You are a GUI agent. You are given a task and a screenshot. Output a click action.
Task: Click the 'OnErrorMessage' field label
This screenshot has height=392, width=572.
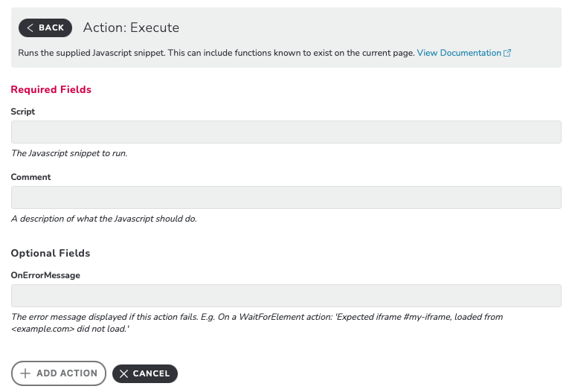(45, 275)
